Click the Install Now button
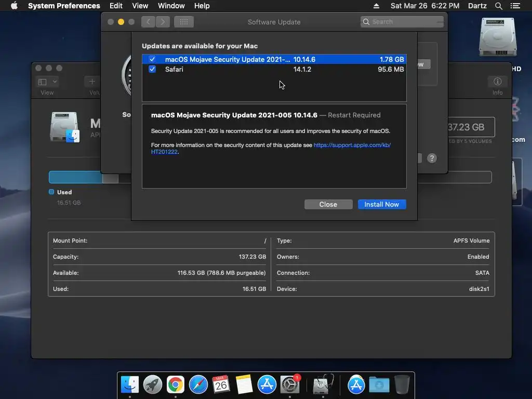 click(382, 204)
